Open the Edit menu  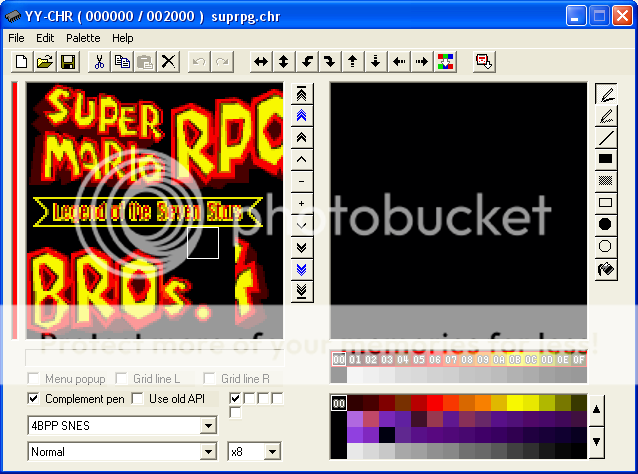[45, 38]
